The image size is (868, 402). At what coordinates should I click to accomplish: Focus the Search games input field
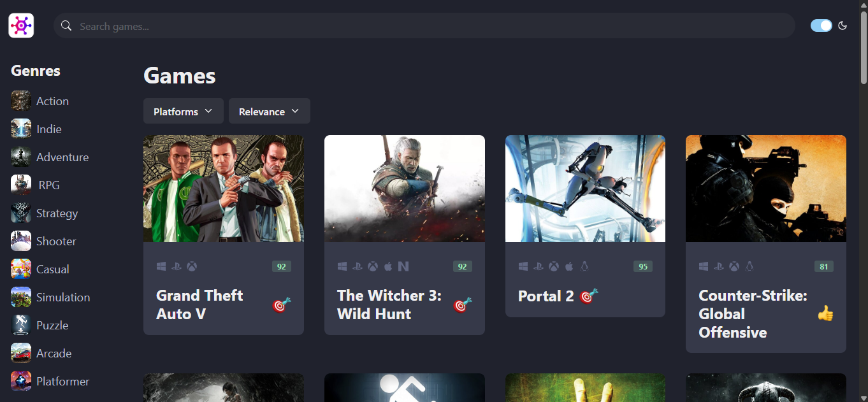pyautogui.click(x=424, y=25)
